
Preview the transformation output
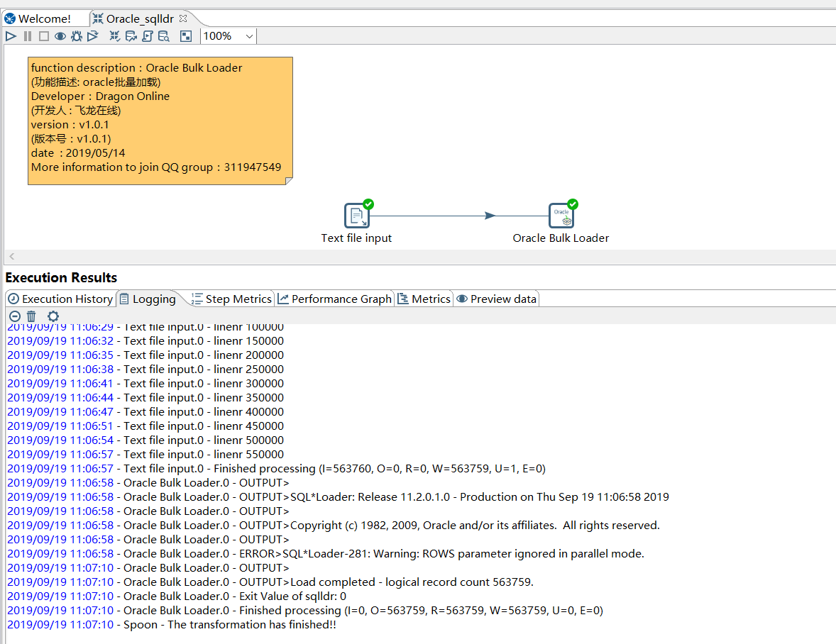coord(60,35)
